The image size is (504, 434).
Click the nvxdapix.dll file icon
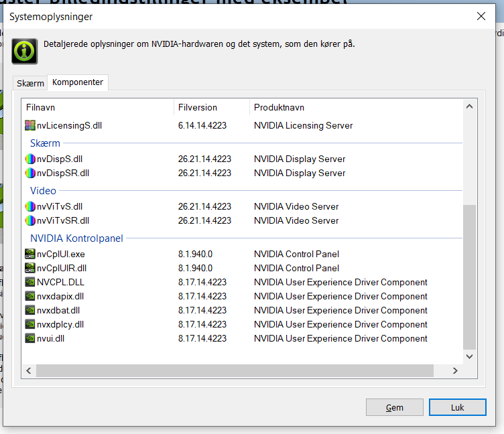click(x=30, y=296)
